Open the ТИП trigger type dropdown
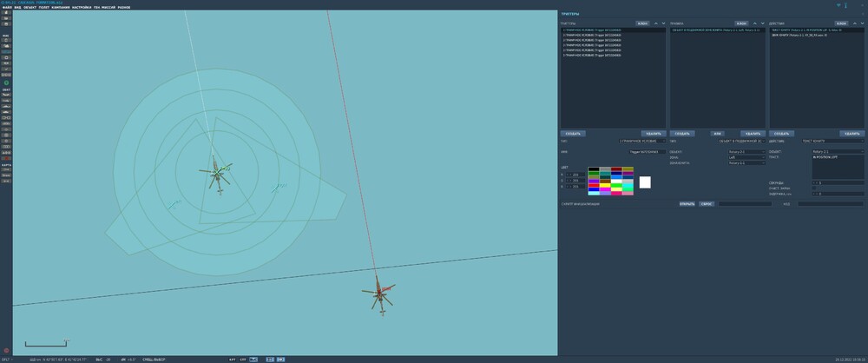Viewport: 868px width, 363px height. point(642,142)
